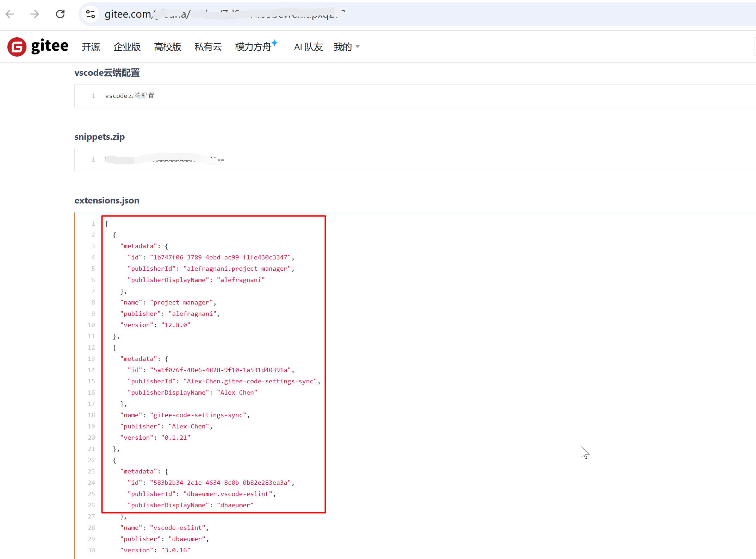Click the sparkle icon next to 模力方舟
This screenshot has width=756, height=559.
(x=275, y=43)
